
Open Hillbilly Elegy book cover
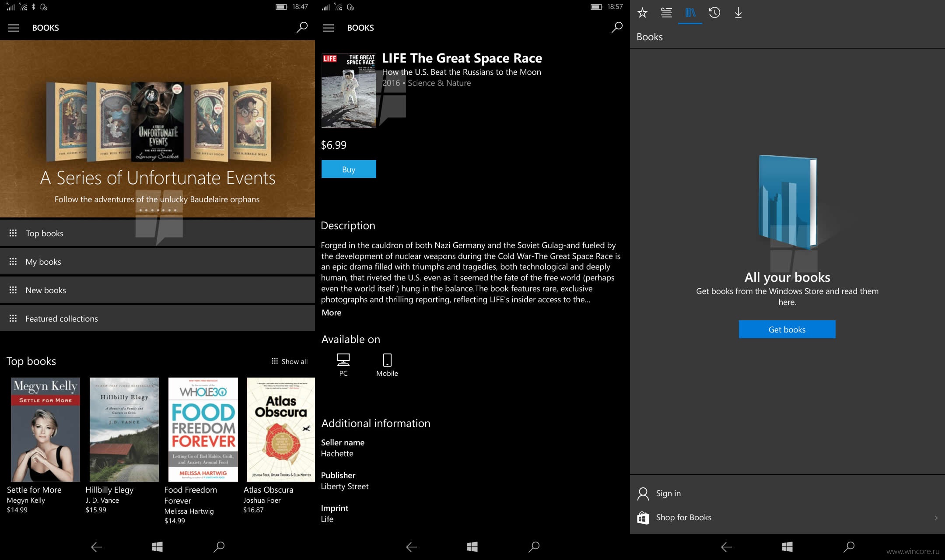(124, 430)
